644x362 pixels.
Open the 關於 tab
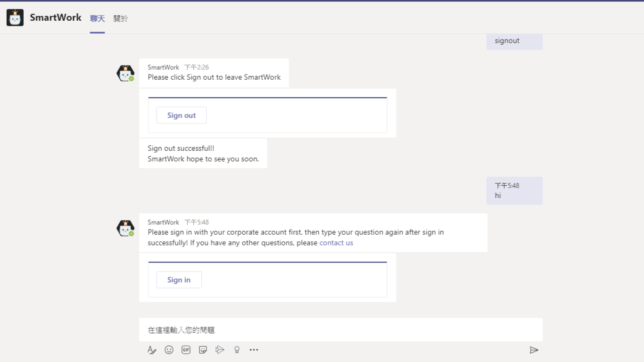pyautogui.click(x=121, y=19)
